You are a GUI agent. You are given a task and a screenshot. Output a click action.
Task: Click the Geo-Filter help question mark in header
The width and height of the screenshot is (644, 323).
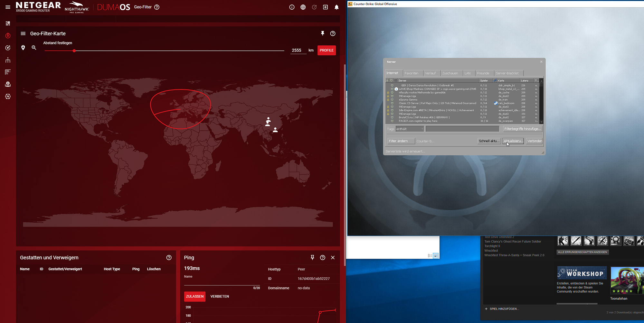[157, 7]
